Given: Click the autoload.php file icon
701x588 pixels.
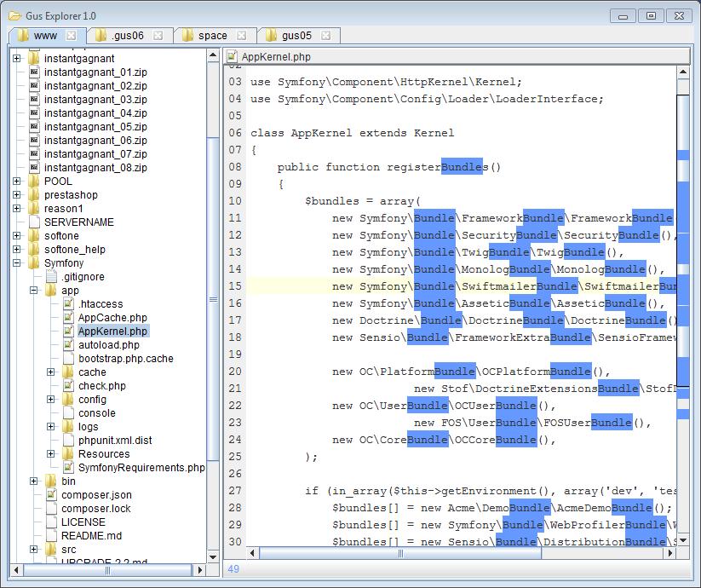Looking at the screenshot, I should (x=68, y=345).
